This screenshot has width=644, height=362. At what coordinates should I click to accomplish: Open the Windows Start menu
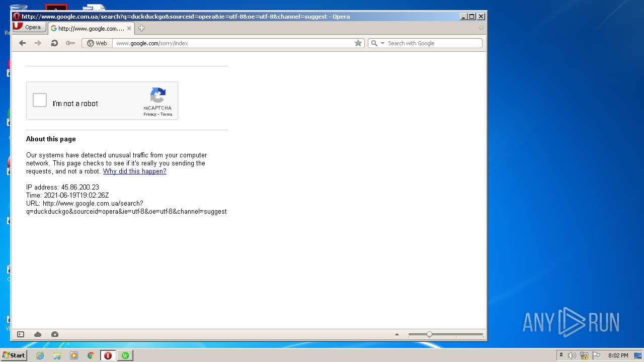pyautogui.click(x=14, y=355)
